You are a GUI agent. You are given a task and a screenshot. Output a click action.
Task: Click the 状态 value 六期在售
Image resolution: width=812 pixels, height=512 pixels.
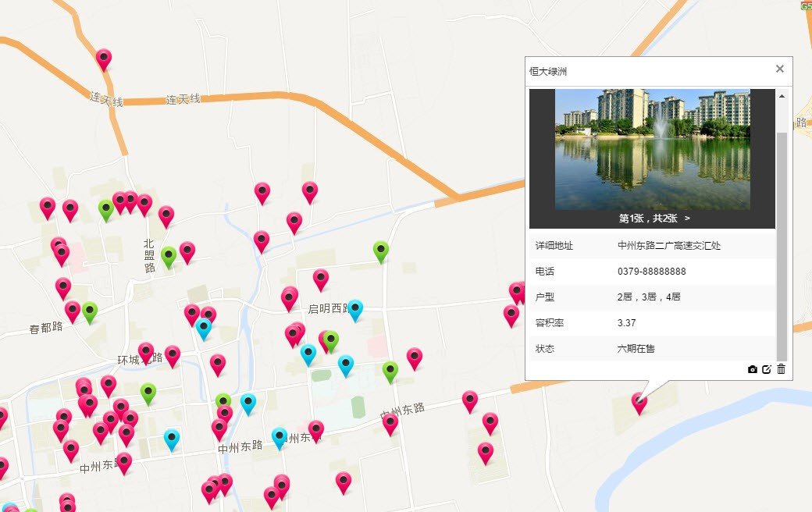(637, 349)
